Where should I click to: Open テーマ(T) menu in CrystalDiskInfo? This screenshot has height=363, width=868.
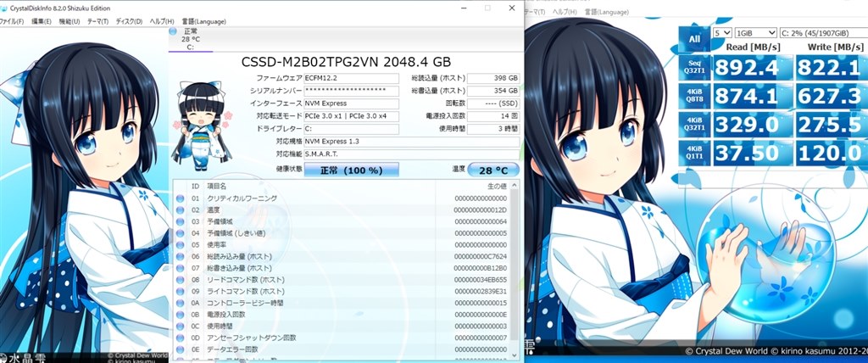[x=98, y=21]
